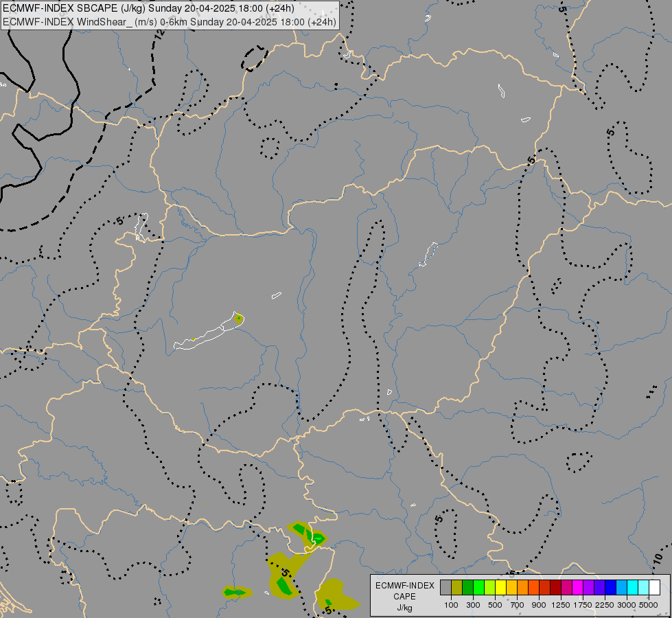Click the gray swatch in the CAPE legend
The width and height of the screenshot is (672, 618).
point(445,588)
